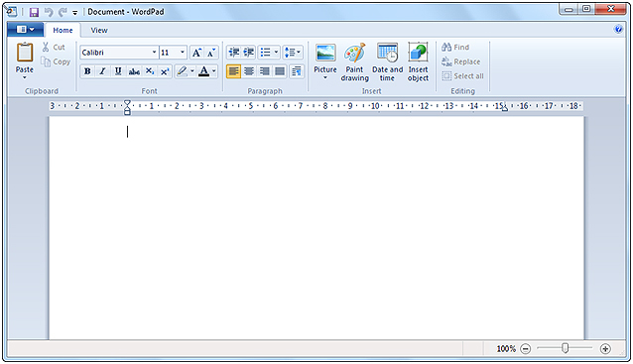The width and height of the screenshot is (633, 364).
Task: Click the Cut button
Action: pyautogui.click(x=54, y=48)
